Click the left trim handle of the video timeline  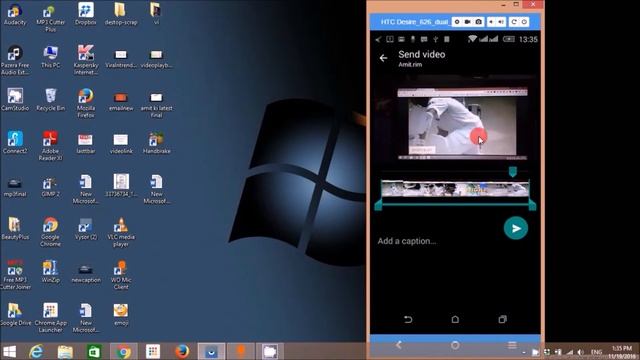click(378, 204)
